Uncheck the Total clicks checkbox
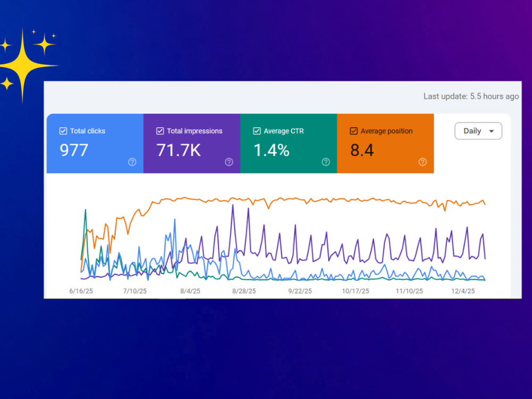Screen dimensions: 532x399 pos(63,131)
